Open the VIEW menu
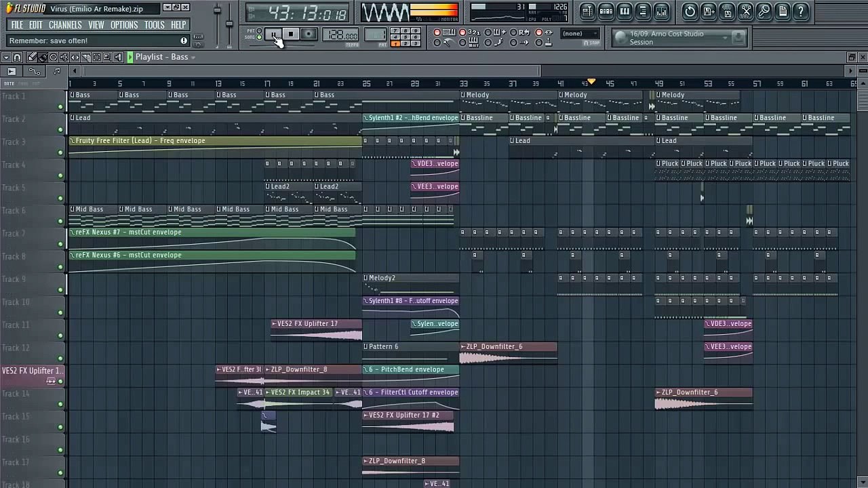Screen dimensions: 868x488 [96, 25]
